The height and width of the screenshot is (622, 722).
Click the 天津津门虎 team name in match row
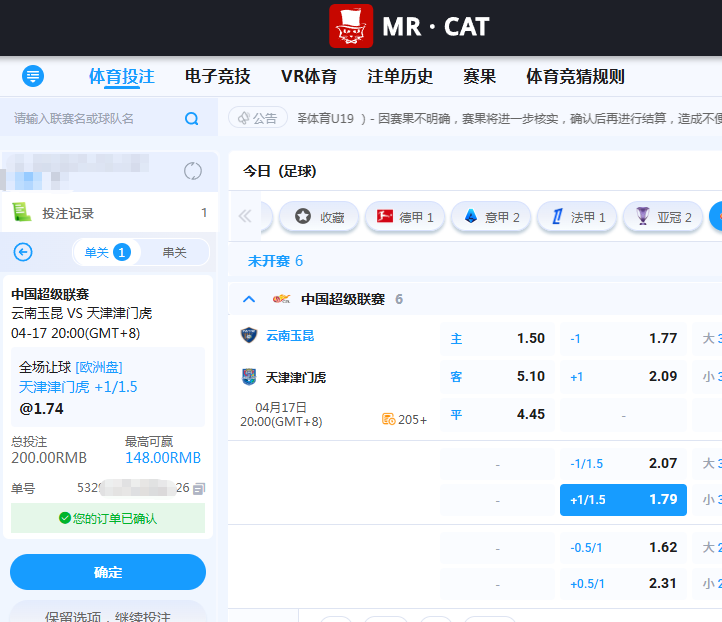[296, 378]
